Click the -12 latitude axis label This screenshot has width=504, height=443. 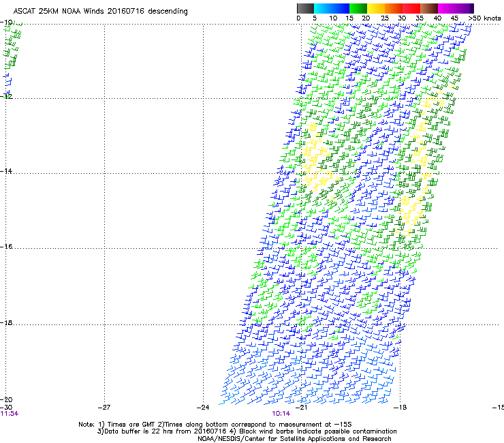[x=6, y=96]
